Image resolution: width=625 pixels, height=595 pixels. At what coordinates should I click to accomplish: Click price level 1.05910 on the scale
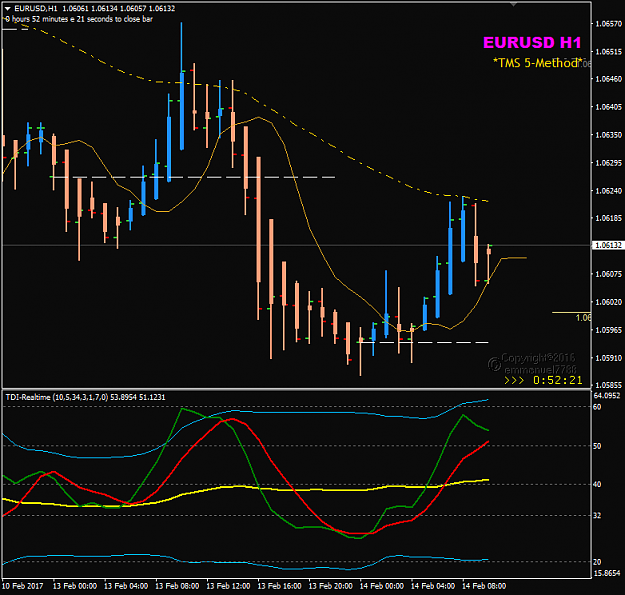tap(609, 358)
